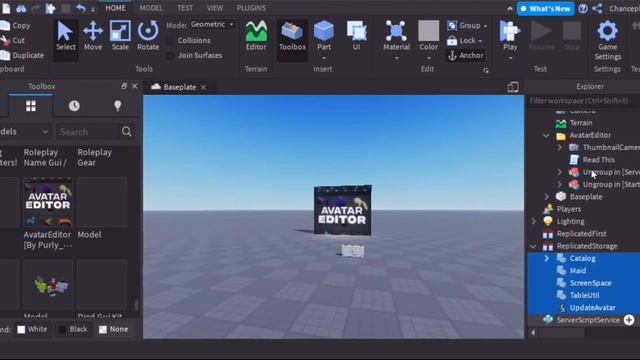Click the Filter workspace field
This screenshot has height=360, width=640.
click(584, 101)
